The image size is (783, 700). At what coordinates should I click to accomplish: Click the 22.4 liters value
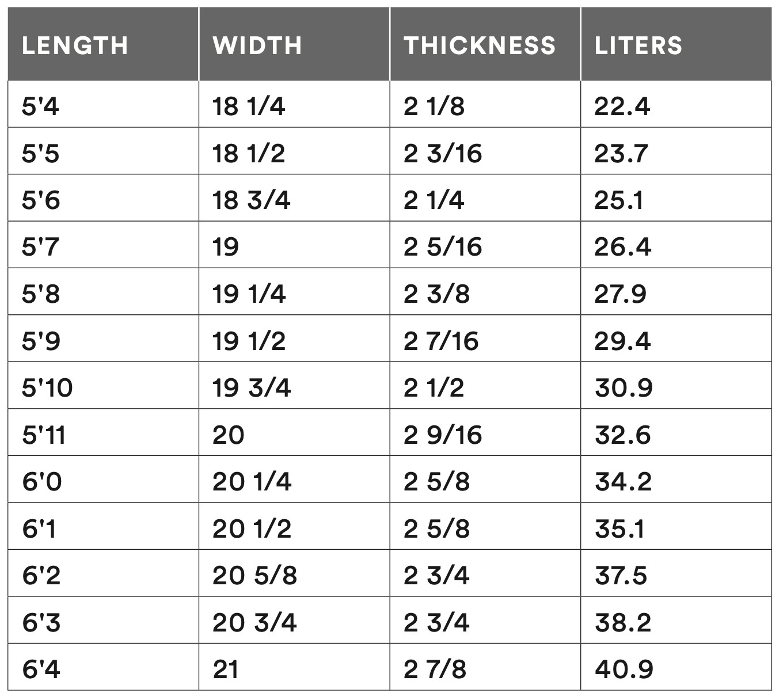coord(622,106)
